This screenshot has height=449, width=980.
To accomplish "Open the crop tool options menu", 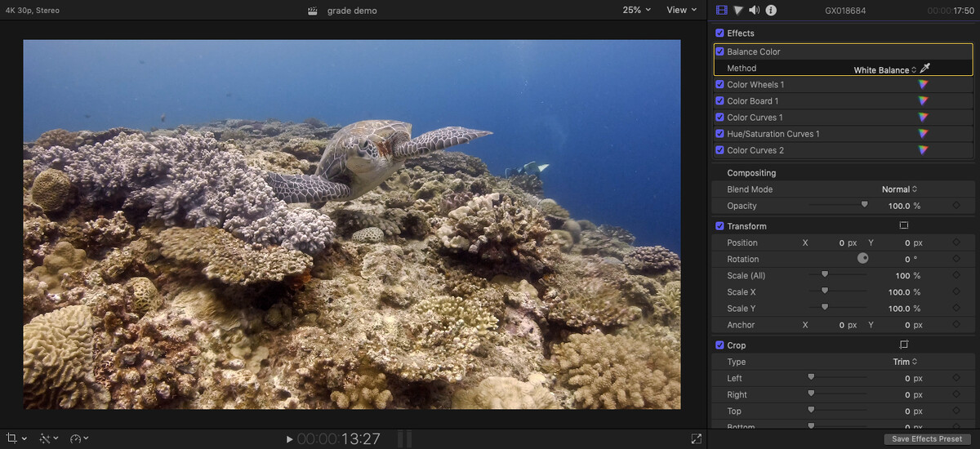I will 16,439.
